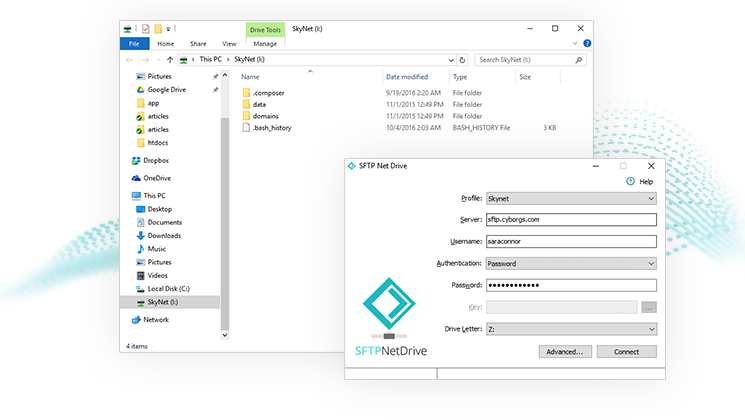
Task: Open Videos under This PC
Action: [x=157, y=276]
